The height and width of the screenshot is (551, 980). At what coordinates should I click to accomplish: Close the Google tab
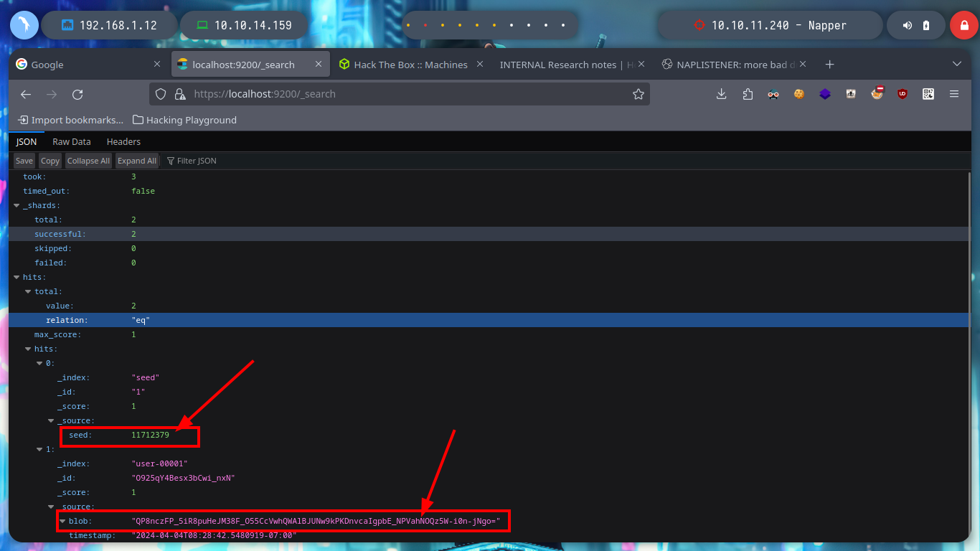pos(157,65)
